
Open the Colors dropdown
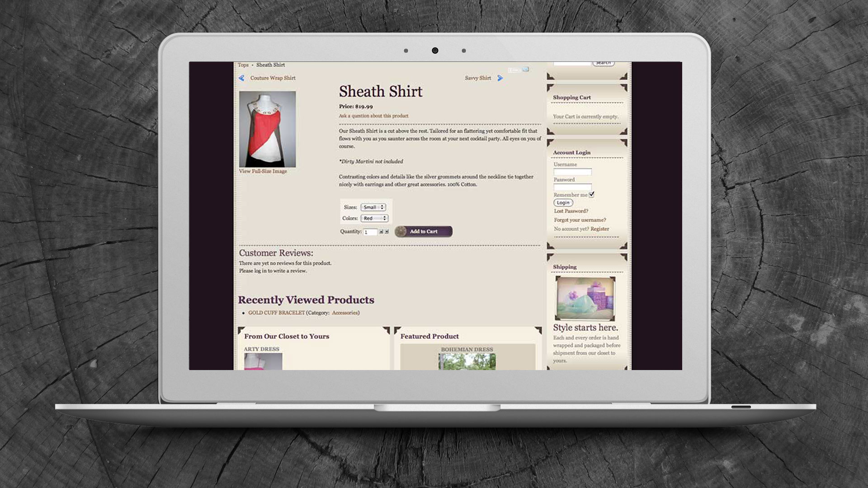coord(374,218)
